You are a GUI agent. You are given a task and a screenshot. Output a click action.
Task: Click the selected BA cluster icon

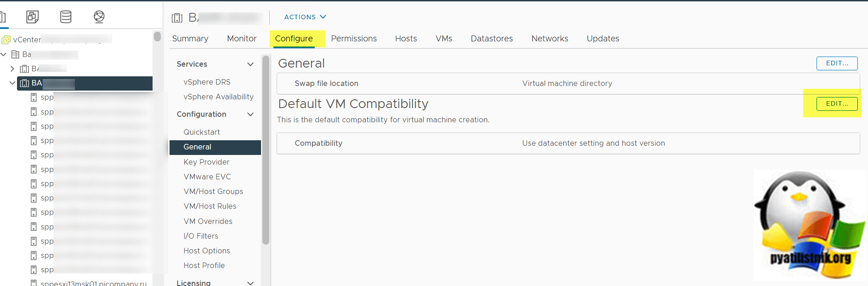pyautogui.click(x=25, y=83)
